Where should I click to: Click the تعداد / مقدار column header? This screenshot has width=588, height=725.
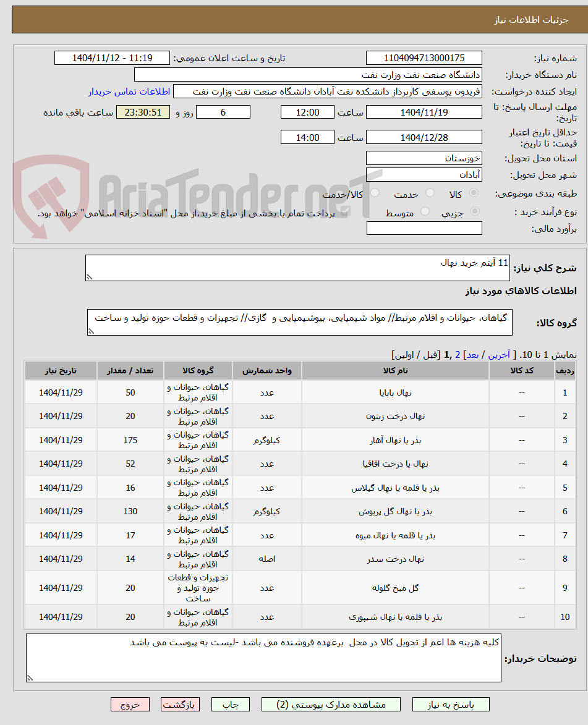tap(130, 370)
